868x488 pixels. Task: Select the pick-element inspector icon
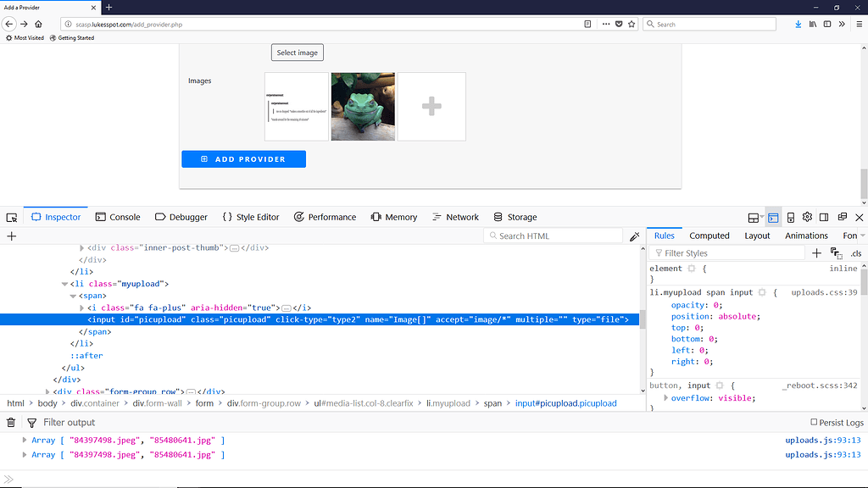click(x=10, y=217)
